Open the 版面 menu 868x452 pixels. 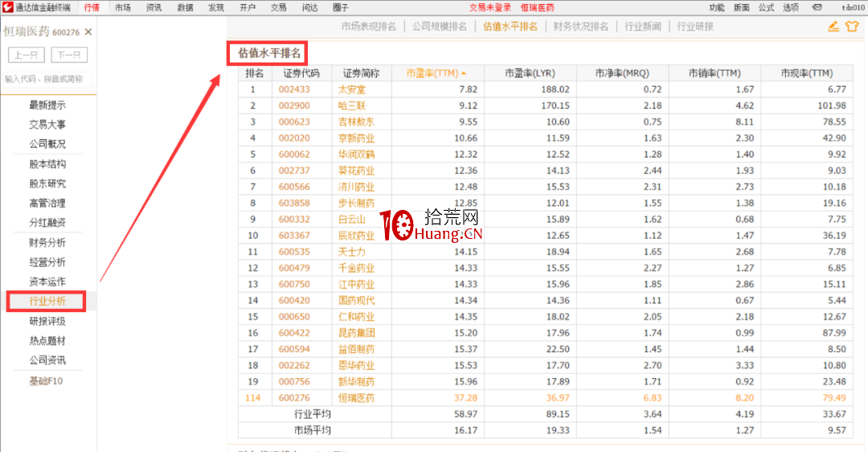click(x=741, y=7)
